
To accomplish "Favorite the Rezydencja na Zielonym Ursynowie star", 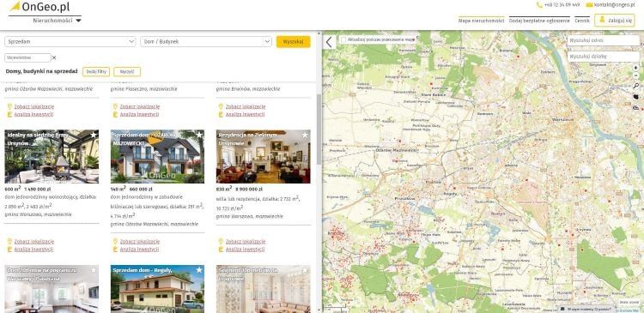I will click(x=305, y=135).
